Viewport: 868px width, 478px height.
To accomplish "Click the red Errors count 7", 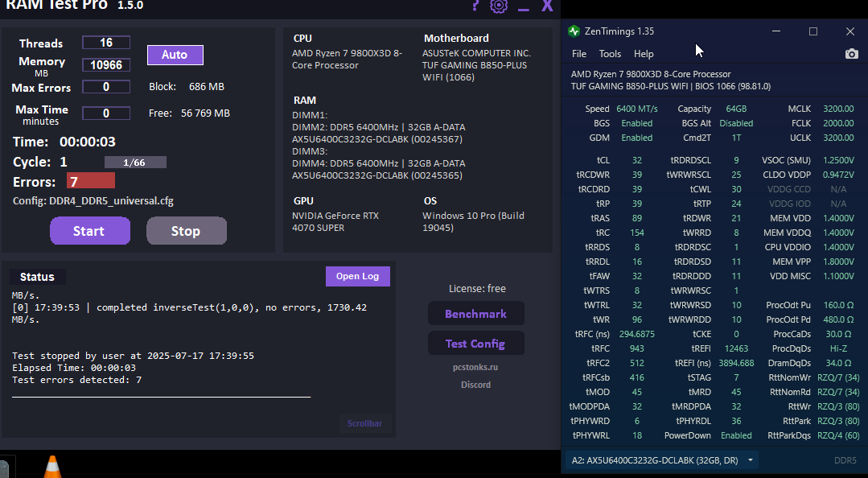I will (x=91, y=181).
